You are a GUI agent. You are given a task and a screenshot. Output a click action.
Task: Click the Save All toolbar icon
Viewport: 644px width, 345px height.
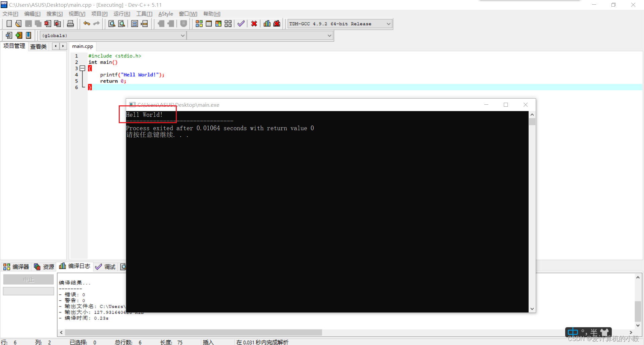coord(38,23)
